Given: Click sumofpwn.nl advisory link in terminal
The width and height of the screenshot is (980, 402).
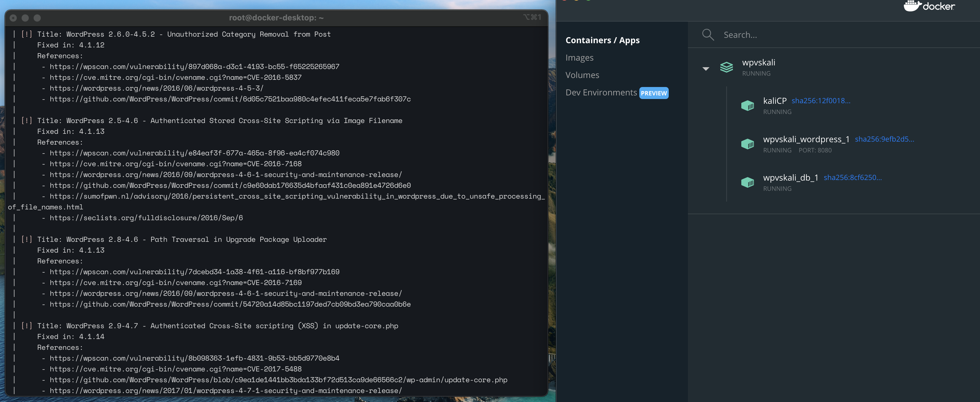Looking at the screenshot, I should coord(276,201).
